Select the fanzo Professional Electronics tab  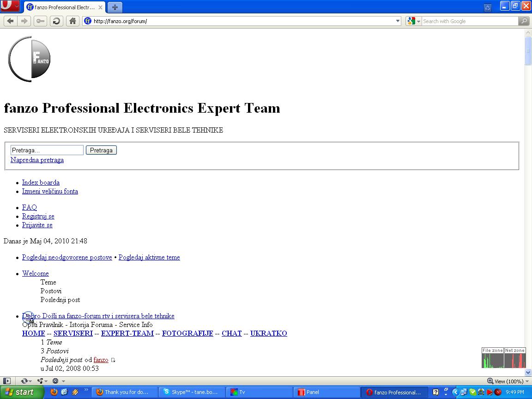(x=64, y=7)
